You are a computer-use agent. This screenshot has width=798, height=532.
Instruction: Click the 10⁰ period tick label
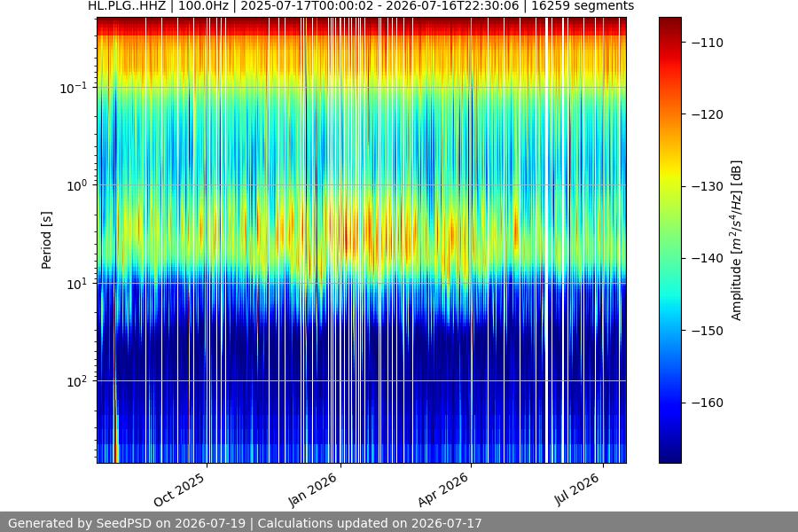tap(77, 186)
